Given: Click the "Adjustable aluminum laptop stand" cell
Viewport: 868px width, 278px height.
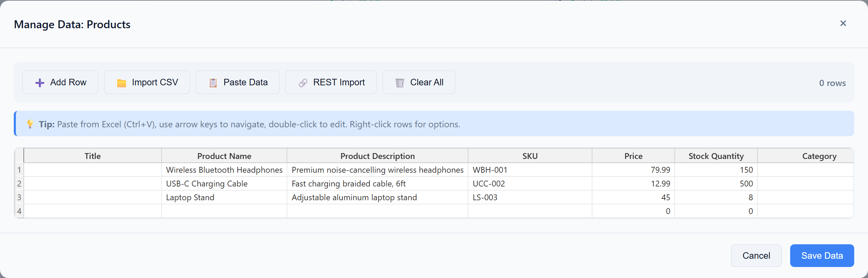Looking at the screenshot, I should (378, 197).
